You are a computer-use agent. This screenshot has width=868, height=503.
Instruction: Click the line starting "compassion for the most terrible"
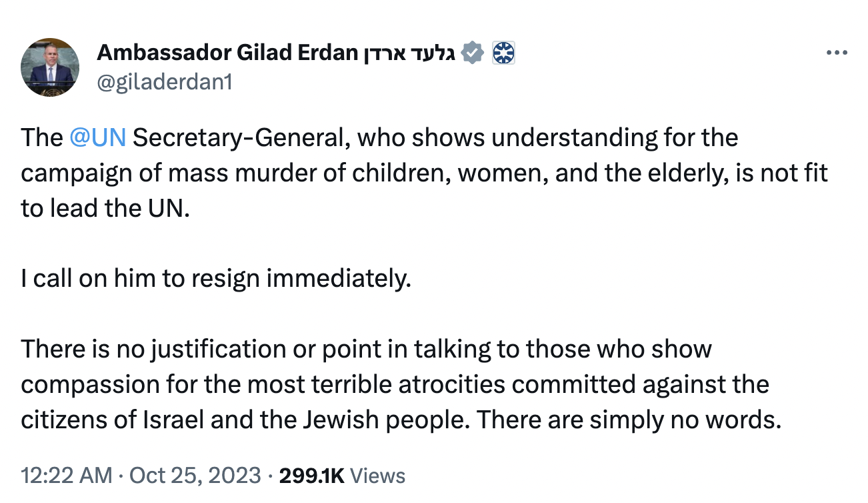click(395, 385)
